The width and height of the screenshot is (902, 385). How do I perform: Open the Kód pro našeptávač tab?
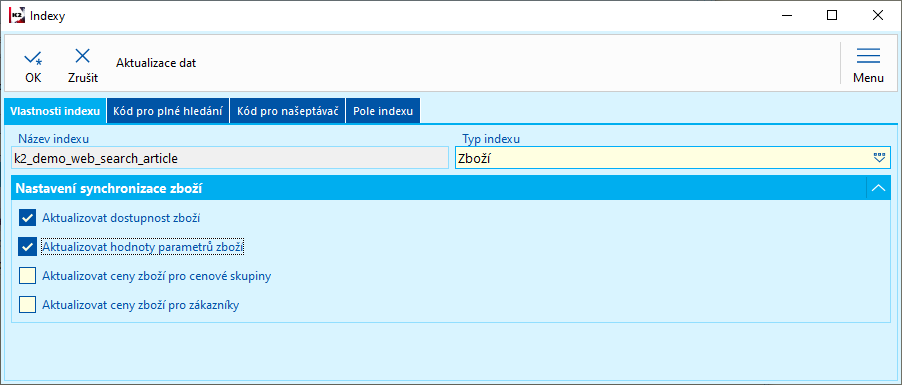288,111
